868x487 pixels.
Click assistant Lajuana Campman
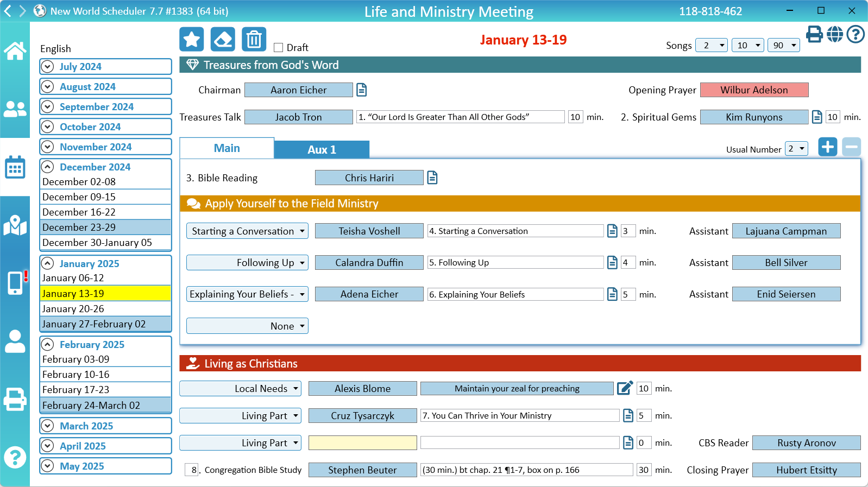click(x=786, y=231)
